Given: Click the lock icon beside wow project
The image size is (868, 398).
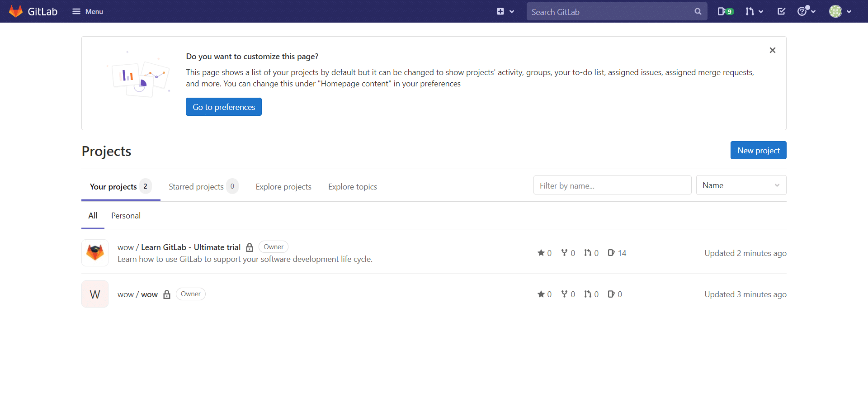Looking at the screenshot, I should pyautogui.click(x=167, y=294).
